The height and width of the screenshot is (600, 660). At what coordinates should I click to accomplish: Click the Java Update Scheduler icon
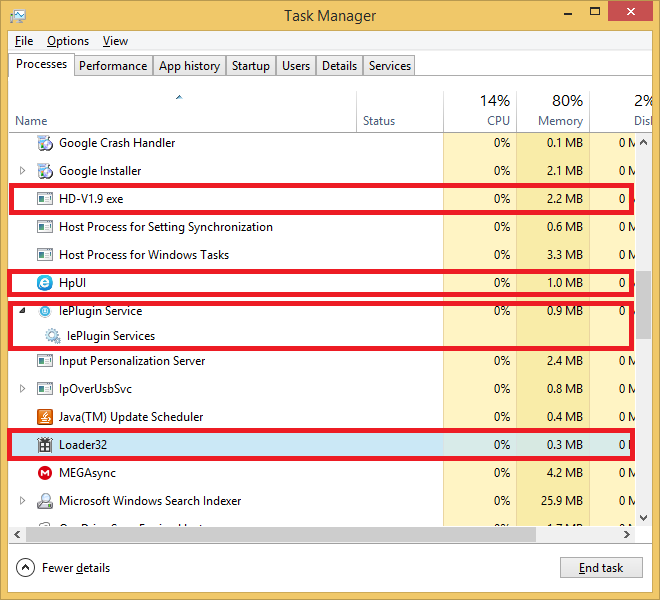click(45, 417)
